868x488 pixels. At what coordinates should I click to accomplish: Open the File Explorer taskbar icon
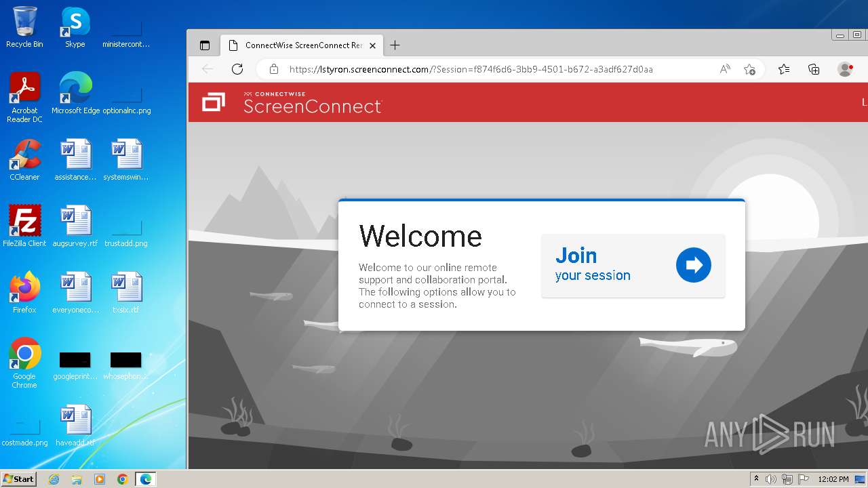pos(77,479)
